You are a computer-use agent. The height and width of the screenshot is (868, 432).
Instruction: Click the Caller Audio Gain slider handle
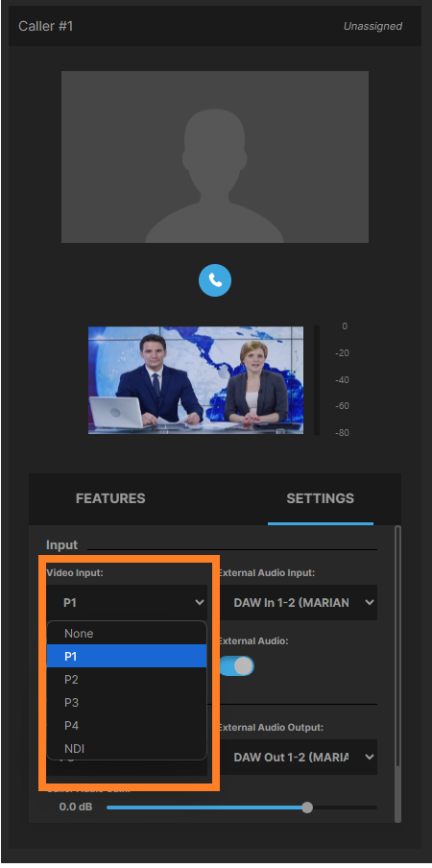[x=307, y=808]
